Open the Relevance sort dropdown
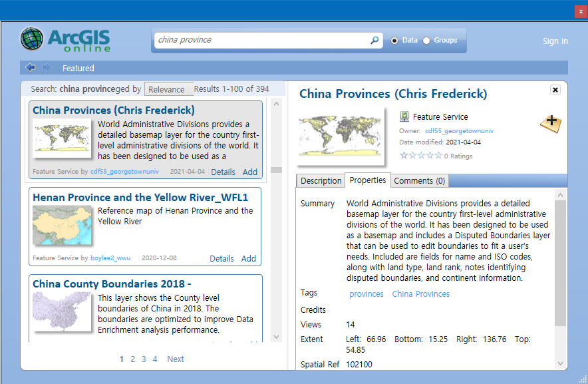This screenshot has height=384, width=588. click(x=169, y=89)
